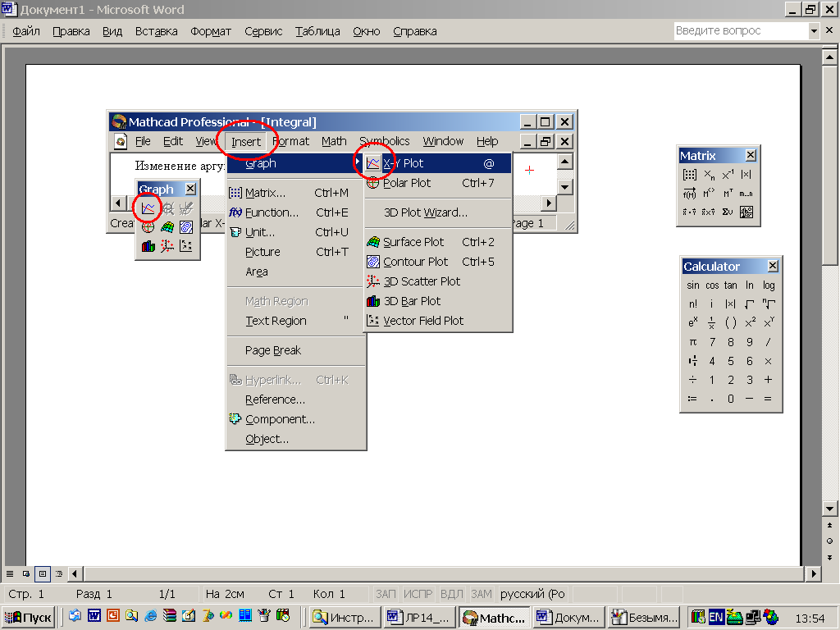Toggle ВДЛ extend selection in status bar
This screenshot has height=630, width=840.
452,594
